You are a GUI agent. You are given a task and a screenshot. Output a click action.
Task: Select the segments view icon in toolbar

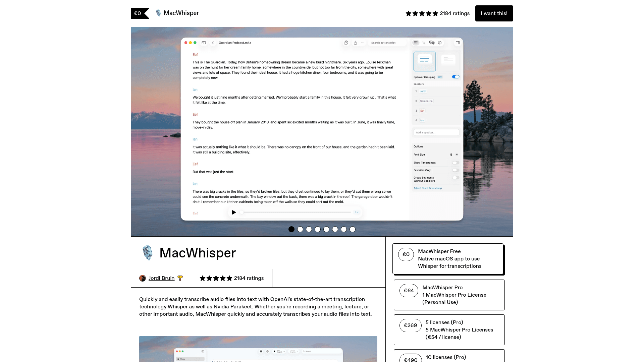pyautogui.click(x=416, y=43)
